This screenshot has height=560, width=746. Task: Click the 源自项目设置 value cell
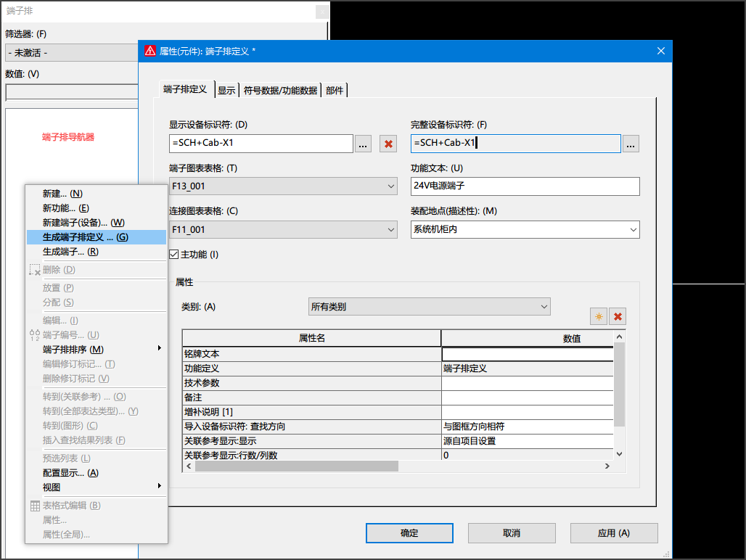(x=528, y=441)
